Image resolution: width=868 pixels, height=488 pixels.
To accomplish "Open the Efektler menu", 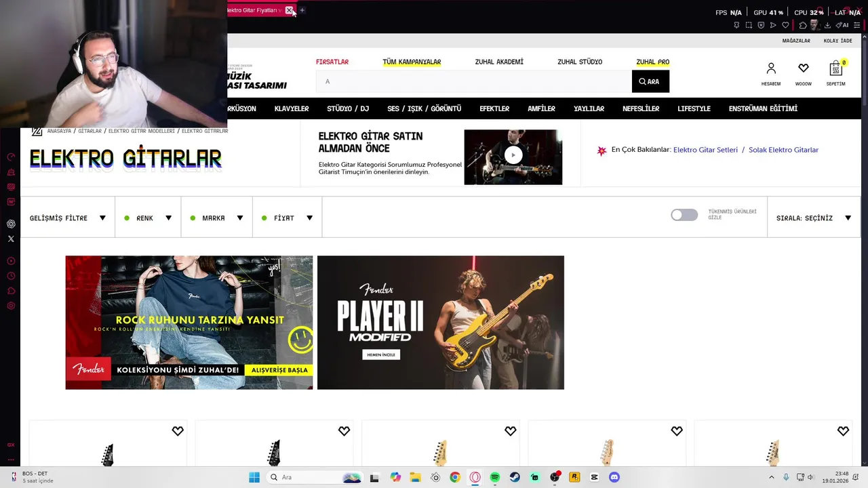I will (494, 108).
